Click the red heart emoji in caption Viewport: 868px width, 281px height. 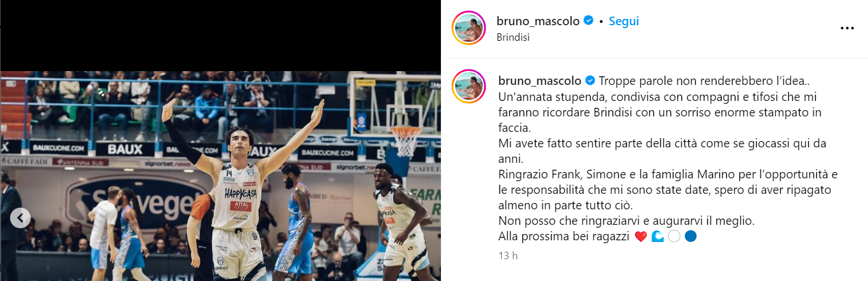tap(641, 236)
